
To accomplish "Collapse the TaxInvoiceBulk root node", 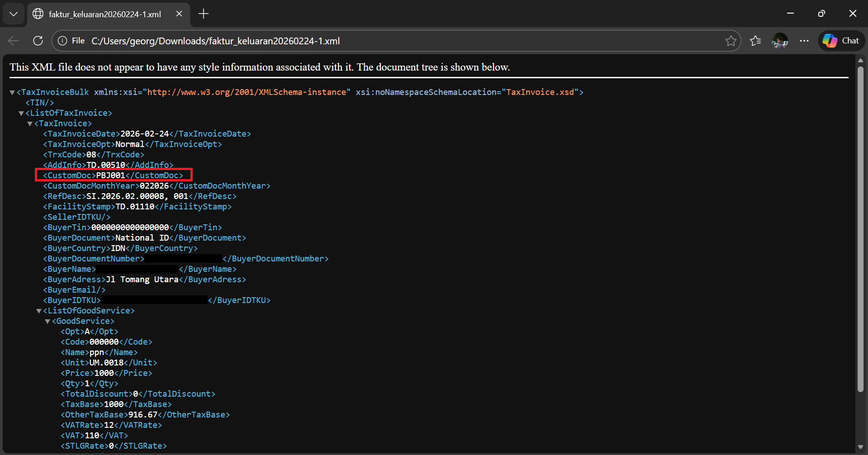I will tap(12, 92).
